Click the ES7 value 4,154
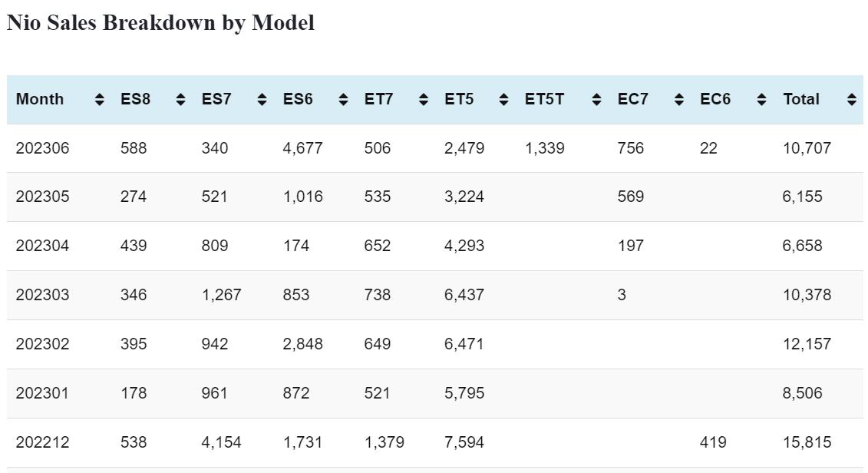Viewport: 868px width, 473px height. tap(222, 443)
